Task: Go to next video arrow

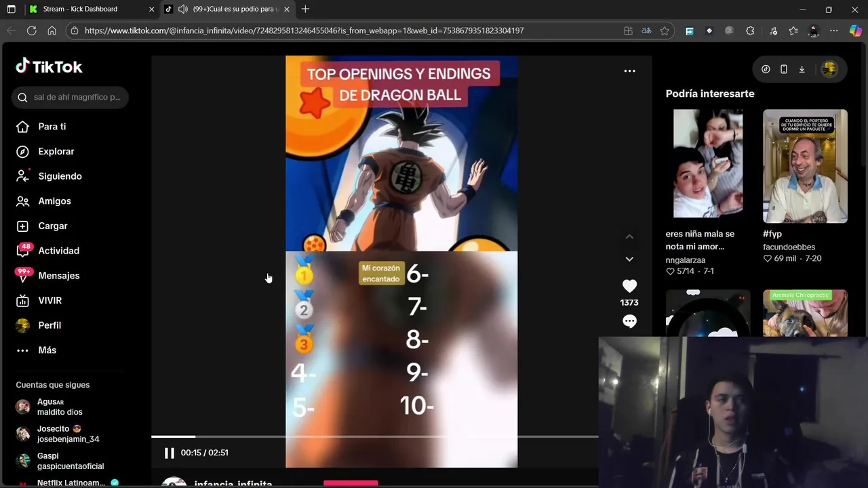Action: 629,259
